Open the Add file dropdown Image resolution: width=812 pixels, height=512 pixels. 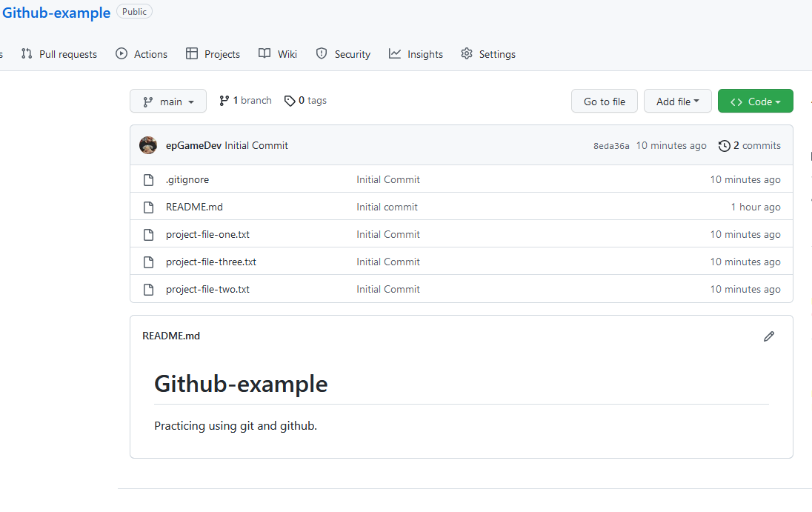677,101
